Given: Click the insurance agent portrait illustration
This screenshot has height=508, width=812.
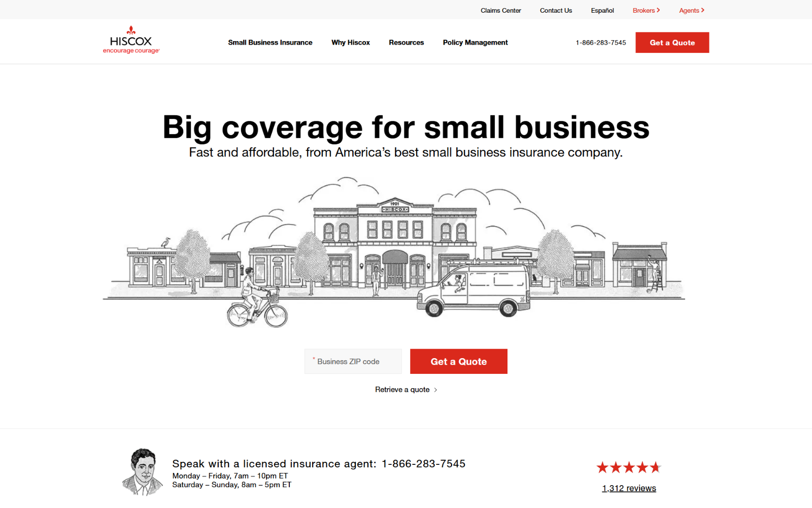Looking at the screenshot, I should click(143, 472).
